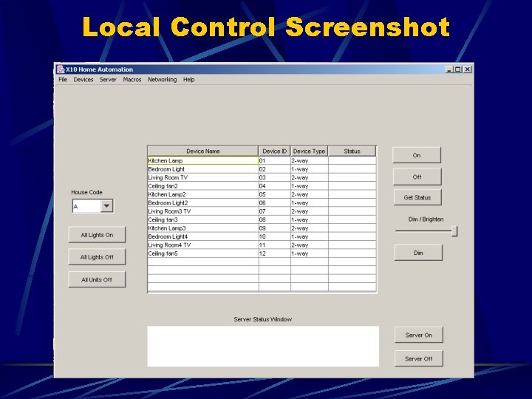Viewport: 532px width, 399px height.
Task: Click the Device Name column header
Action: coord(203,151)
